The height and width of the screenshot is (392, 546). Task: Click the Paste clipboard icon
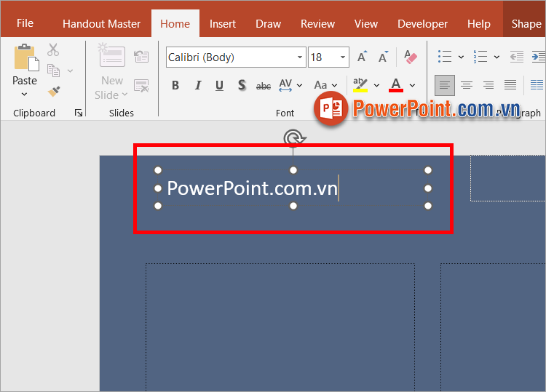coord(25,57)
